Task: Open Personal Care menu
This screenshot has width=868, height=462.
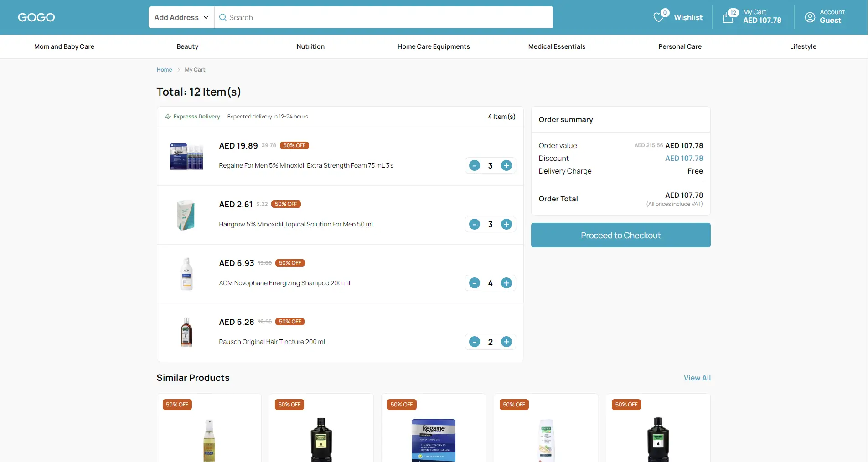Action: (680, 46)
